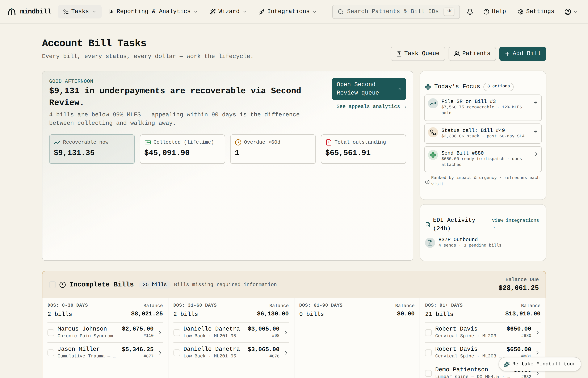The width and height of the screenshot is (588, 378).
Task: Click the info icon beside Ranked by impact
Action: point(427,182)
